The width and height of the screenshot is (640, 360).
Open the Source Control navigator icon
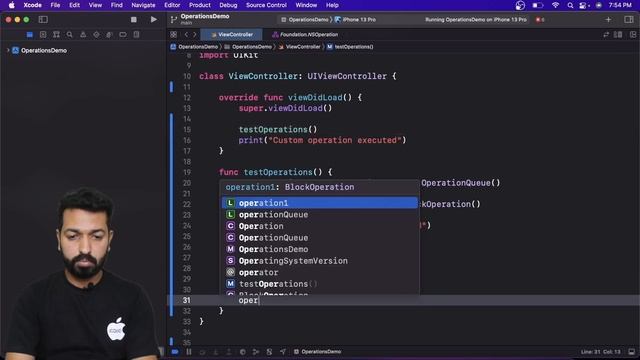43,35
